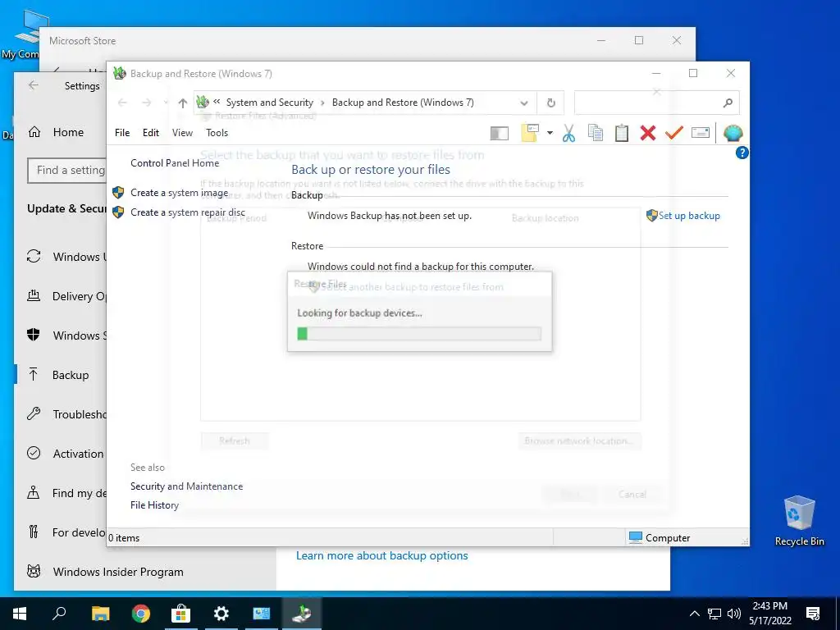Open the Windows Start menu
This screenshot has width=840, height=630.
pos(20,614)
